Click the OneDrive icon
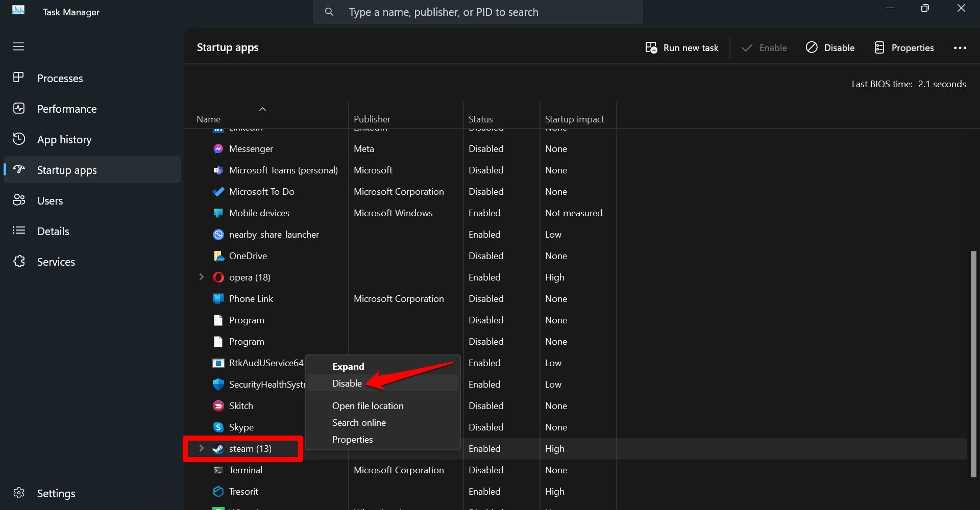The height and width of the screenshot is (510, 980). (218, 256)
